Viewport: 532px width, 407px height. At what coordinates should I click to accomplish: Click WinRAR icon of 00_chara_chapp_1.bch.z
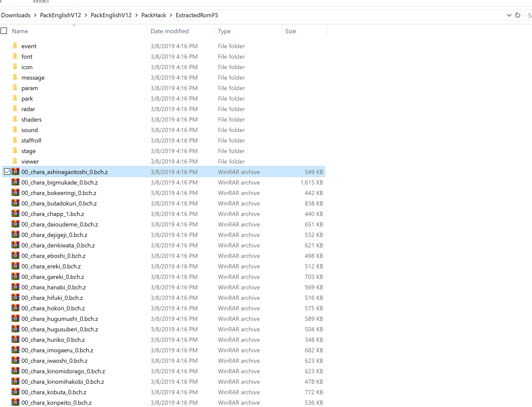pos(15,214)
